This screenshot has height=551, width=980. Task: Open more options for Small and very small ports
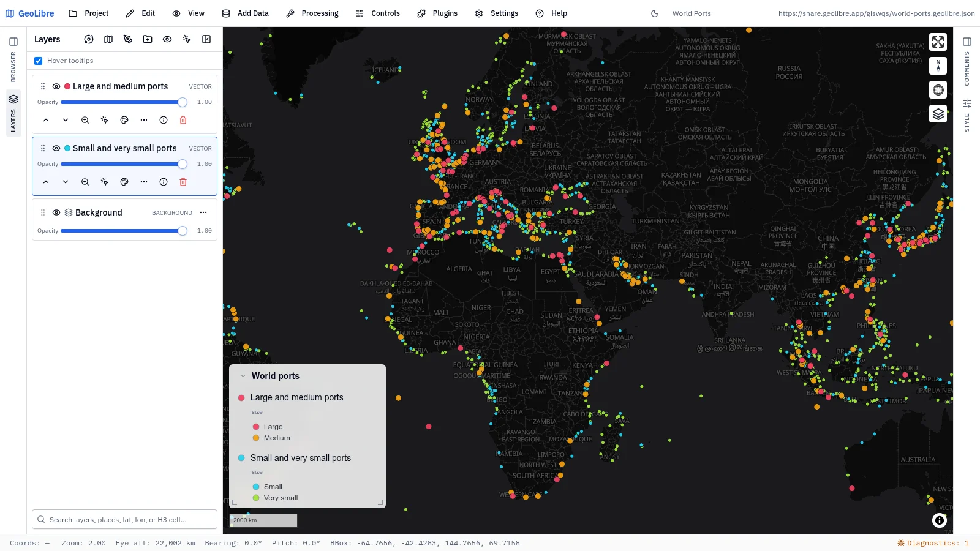click(x=144, y=182)
